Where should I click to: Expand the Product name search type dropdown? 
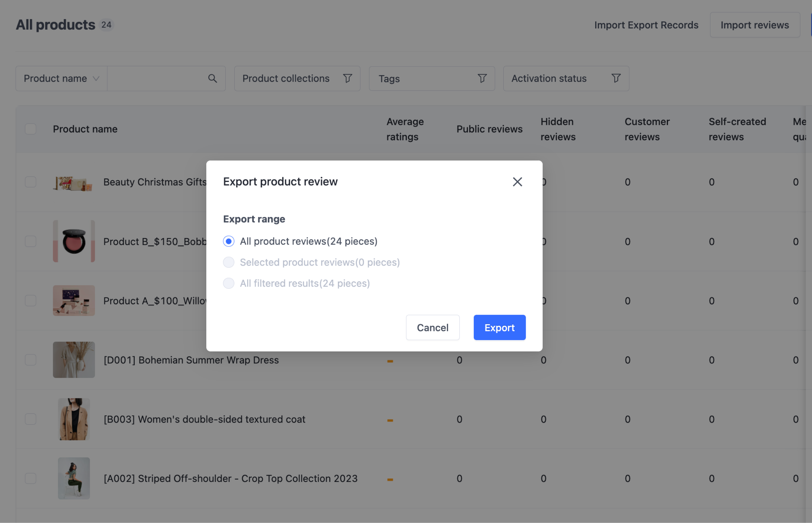click(x=61, y=78)
